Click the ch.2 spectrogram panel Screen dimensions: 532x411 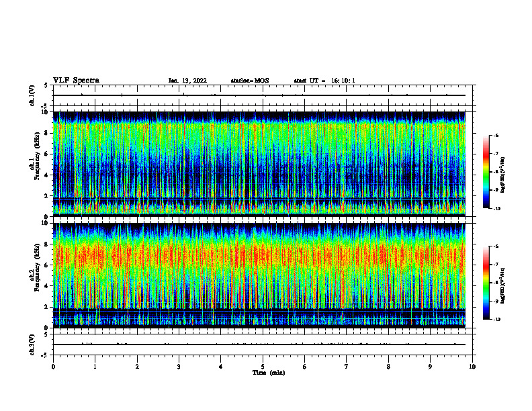click(259, 275)
